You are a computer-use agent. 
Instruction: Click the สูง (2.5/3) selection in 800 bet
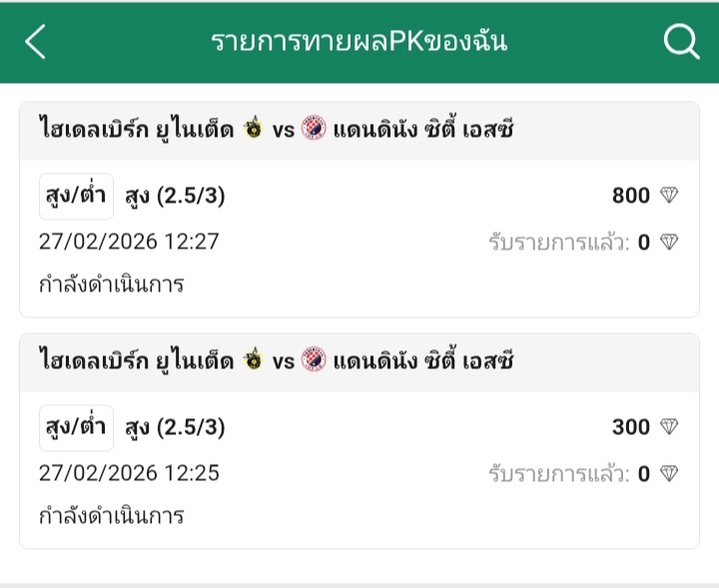click(176, 197)
